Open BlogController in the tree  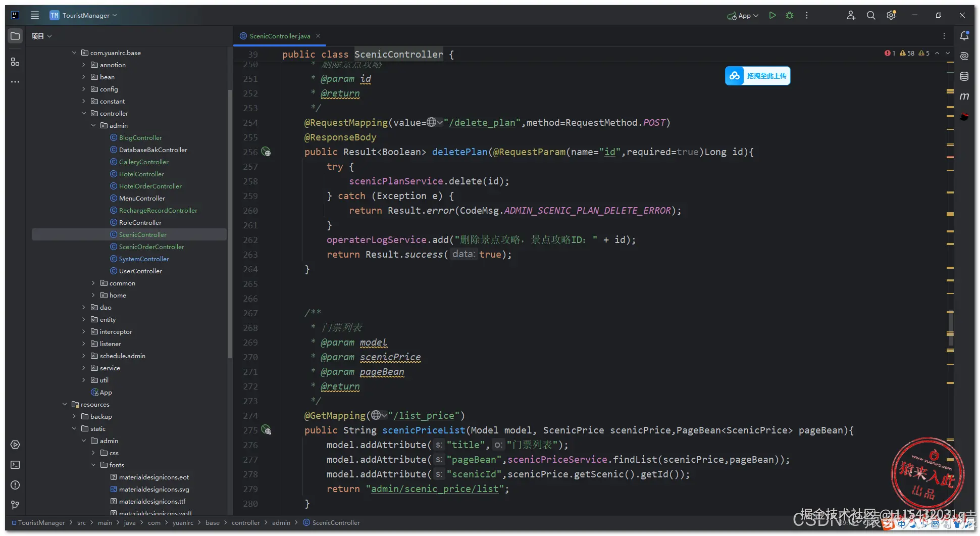coord(140,137)
